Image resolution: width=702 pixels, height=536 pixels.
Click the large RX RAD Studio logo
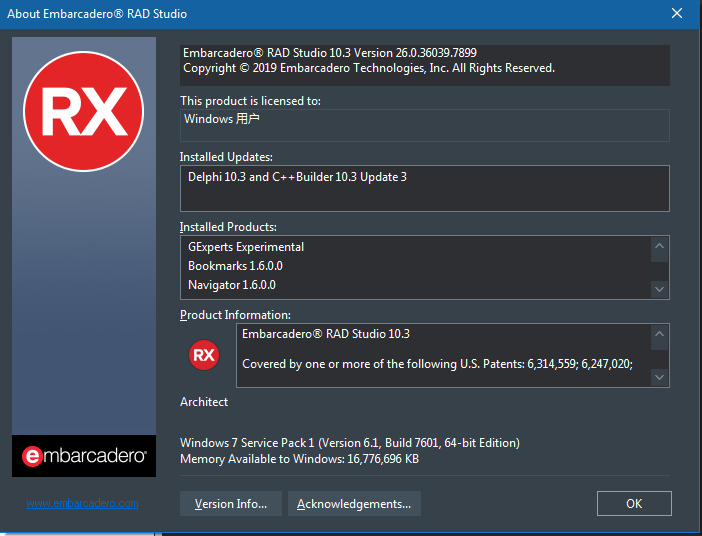tap(84, 111)
